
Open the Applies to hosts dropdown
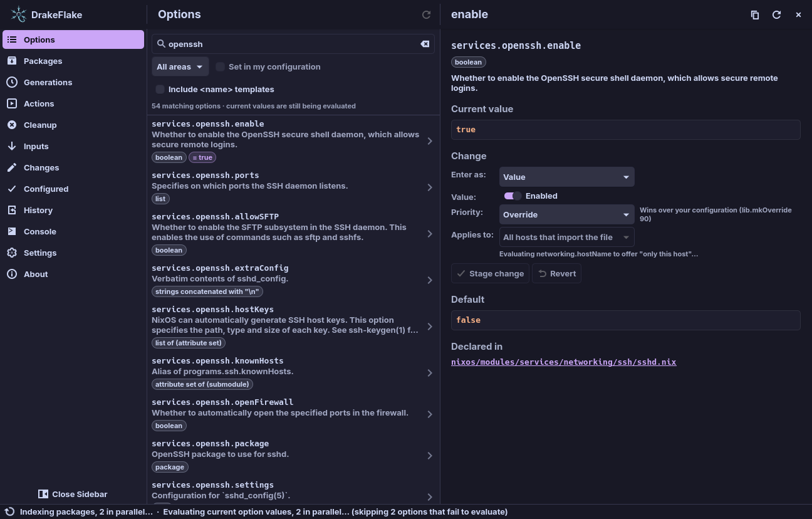pyautogui.click(x=567, y=237)
